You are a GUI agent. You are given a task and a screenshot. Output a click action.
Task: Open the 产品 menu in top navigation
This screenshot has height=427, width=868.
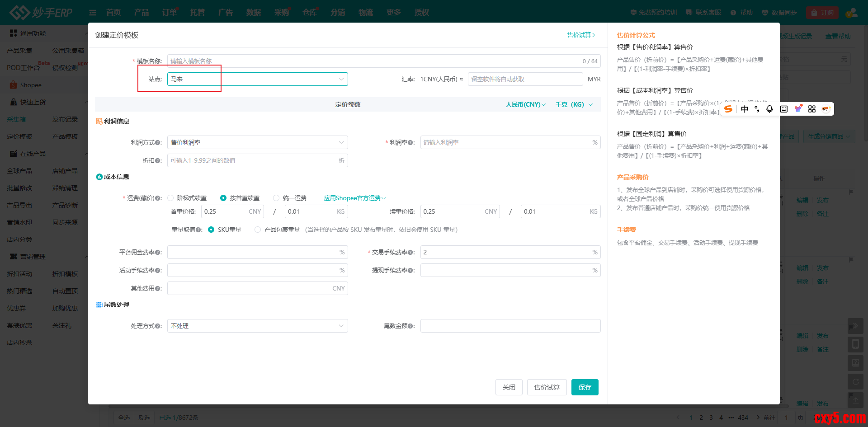click(141, 12)
